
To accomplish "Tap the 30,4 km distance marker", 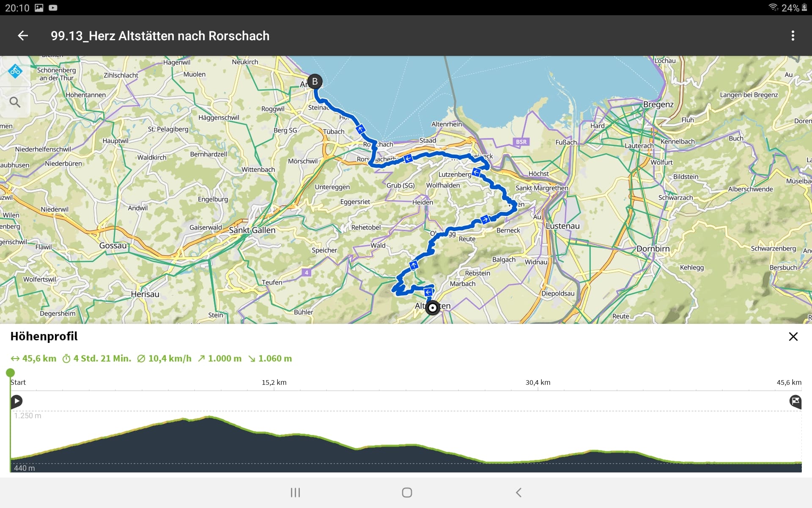I will tap(538, 382).
